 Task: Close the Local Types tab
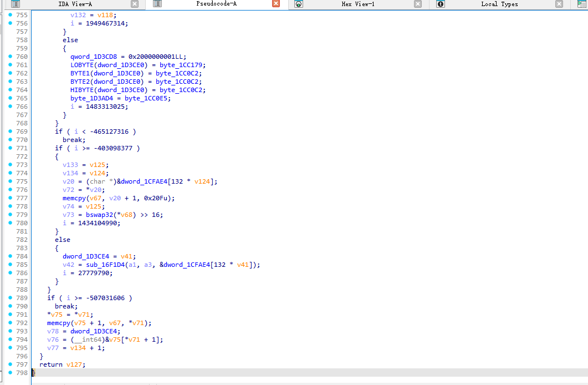click(x=559, y=4)
